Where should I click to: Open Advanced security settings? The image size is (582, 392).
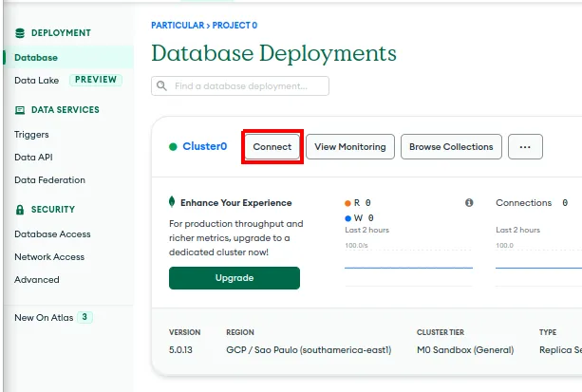coord(37,279)
